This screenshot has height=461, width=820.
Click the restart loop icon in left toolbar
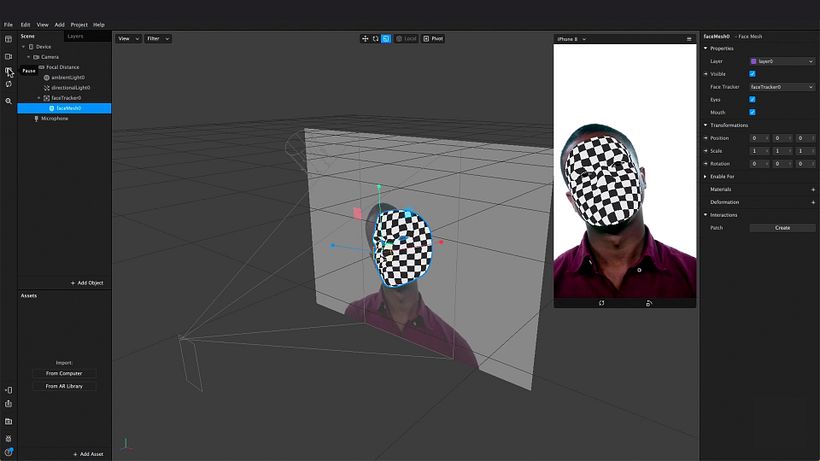tap(8, 84)
